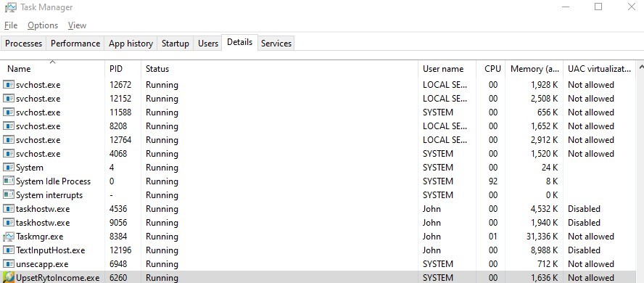Click the unsecapp.exe icon
Viewport: 644px width, 283px height.
9,263
